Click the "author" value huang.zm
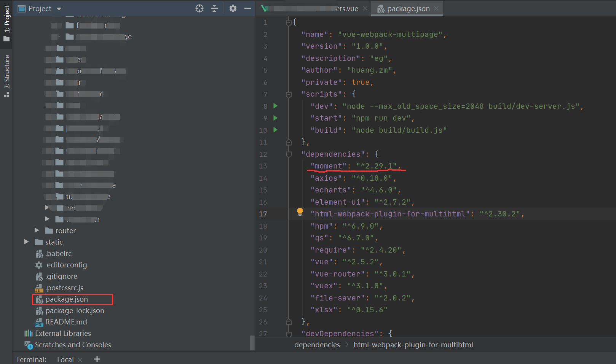Image resolution: width=616 pixels, height=364 pixels. click(369, 70)
